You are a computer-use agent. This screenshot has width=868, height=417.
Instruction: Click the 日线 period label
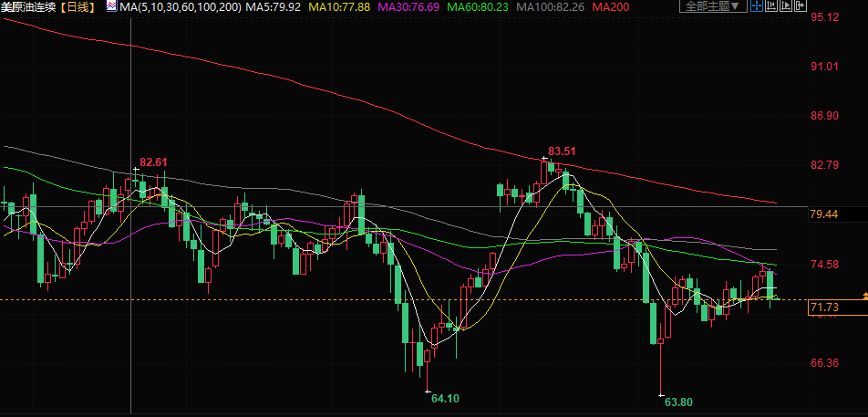coord(78,7)
